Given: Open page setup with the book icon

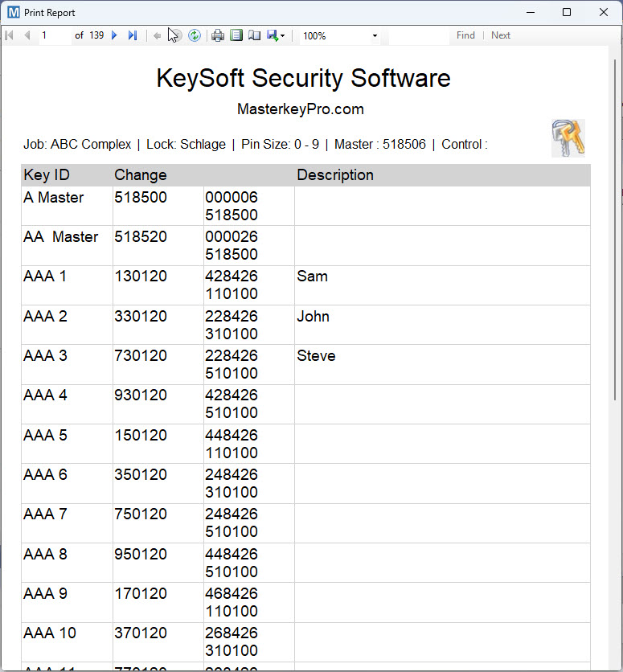Looking at the screenshot, I should 253,35.
